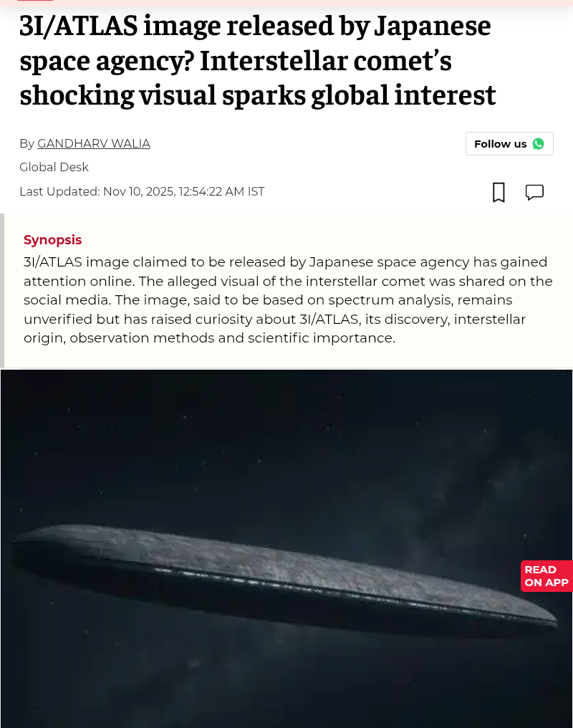Tap the Follow us button
Viewport: 573px width, 728px height.
click(509, 144)
